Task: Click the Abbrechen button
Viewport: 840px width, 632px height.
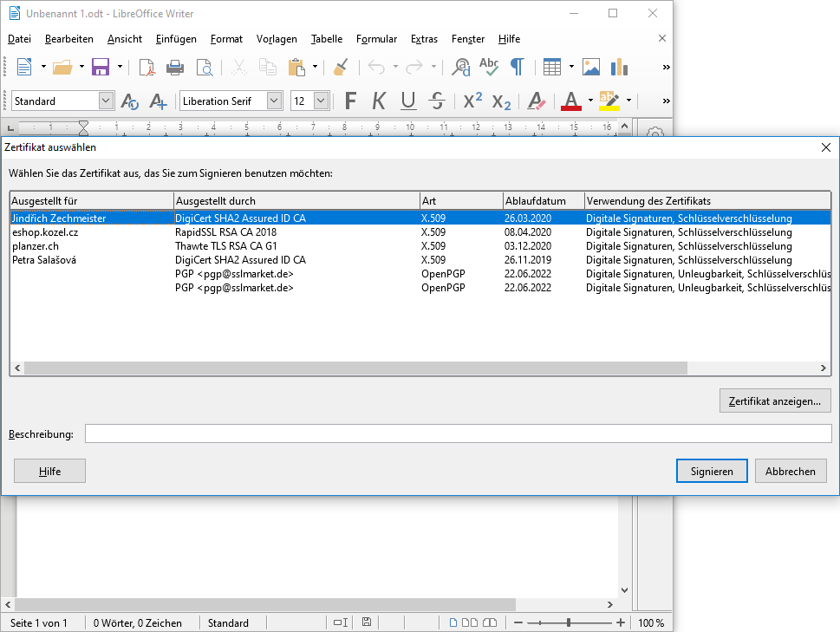Action: coord(791,471)
